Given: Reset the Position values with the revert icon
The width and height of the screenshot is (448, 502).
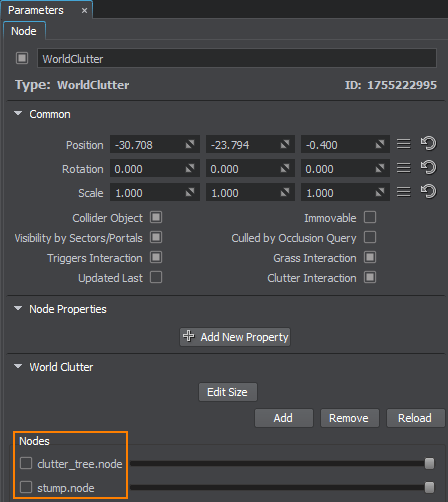Looking at the screenshot, I should click(428, 144).
